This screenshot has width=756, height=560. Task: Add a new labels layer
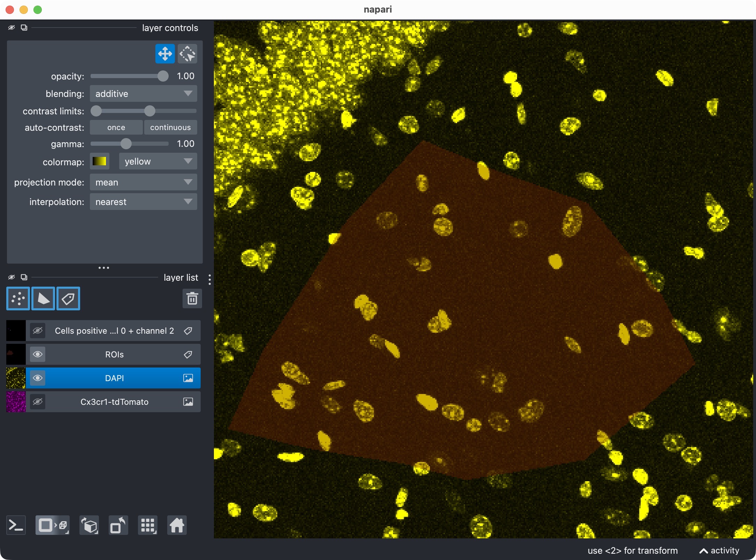point(68,298)
